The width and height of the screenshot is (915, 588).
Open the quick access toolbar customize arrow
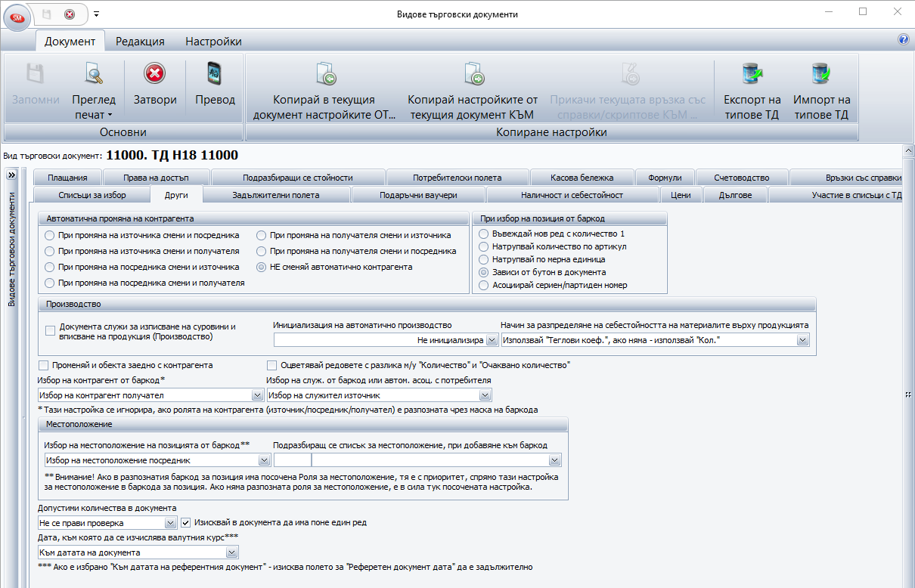97,14
